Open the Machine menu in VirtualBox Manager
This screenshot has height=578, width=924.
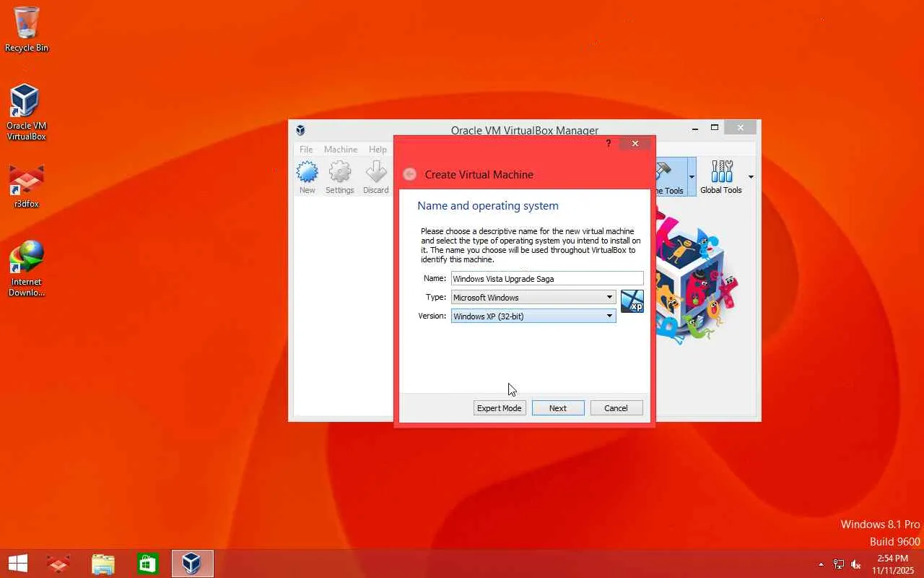[x=341, y=150]
